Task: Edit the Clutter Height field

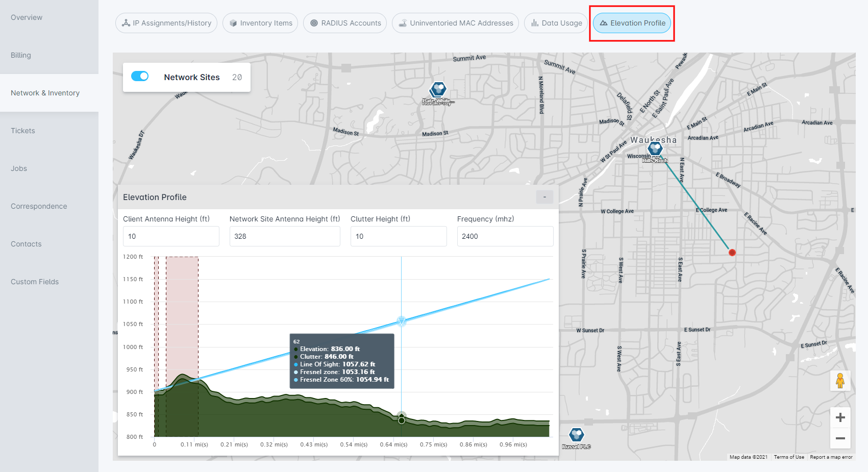Action: click(x=399, y=236)
